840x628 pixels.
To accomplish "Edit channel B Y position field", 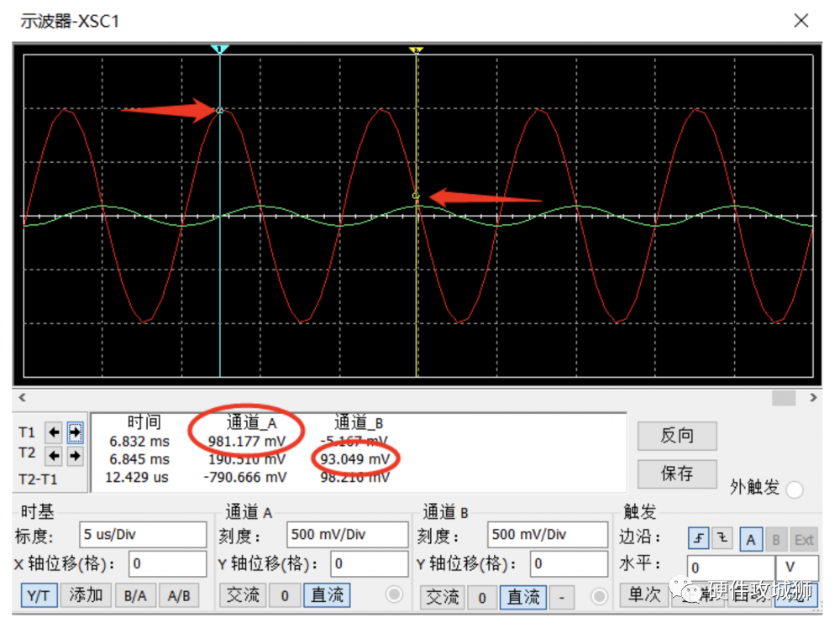I will [569, 563].
